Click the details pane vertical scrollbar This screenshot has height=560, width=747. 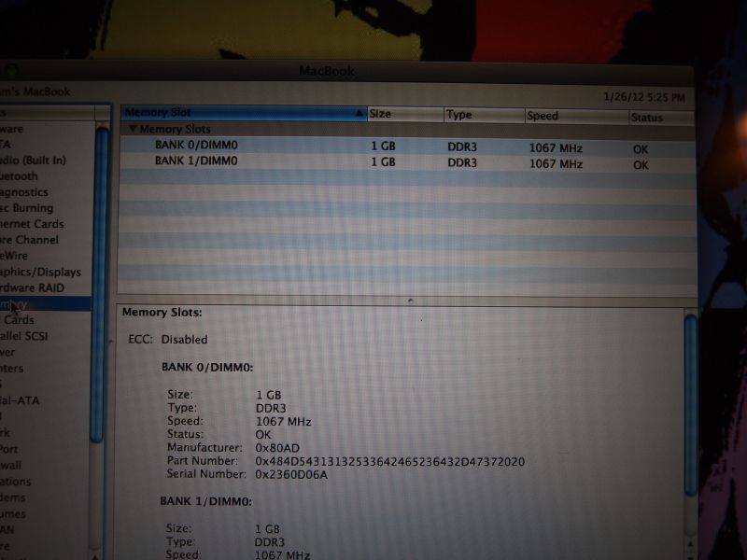click(x=690, y=405)
